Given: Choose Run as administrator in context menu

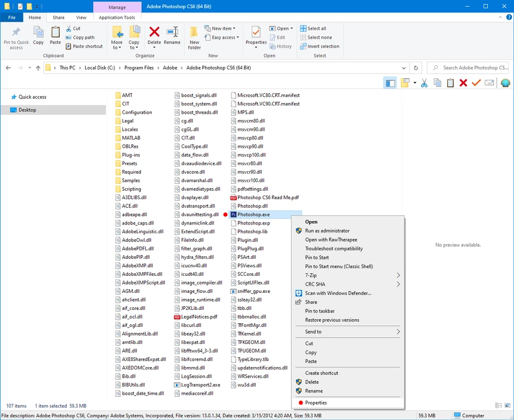Looking at the screenshot, I should pyautogui.click(x=348, y=231).
